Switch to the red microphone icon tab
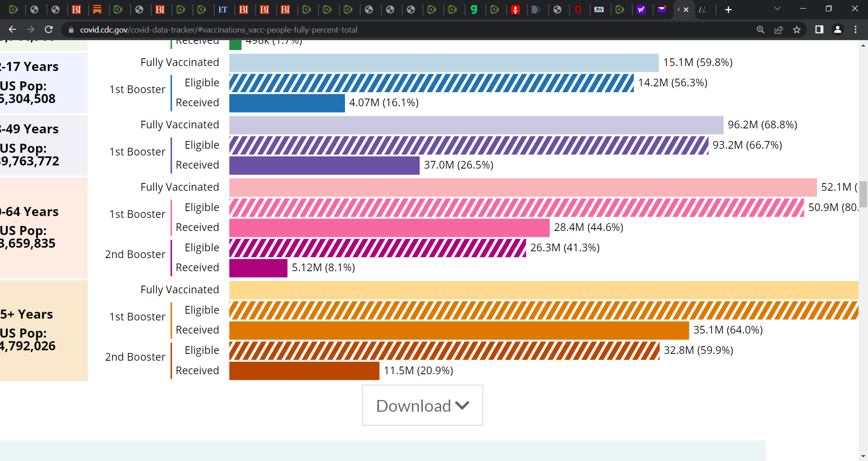Image resolution: width=868 pixels, height=461 pixels. pos(515,9)
